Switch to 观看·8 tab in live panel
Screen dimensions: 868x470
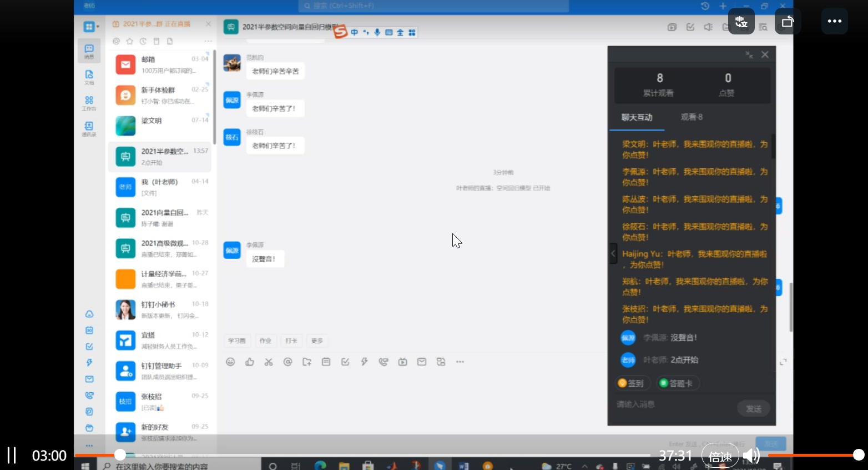[x=692, y=117]
